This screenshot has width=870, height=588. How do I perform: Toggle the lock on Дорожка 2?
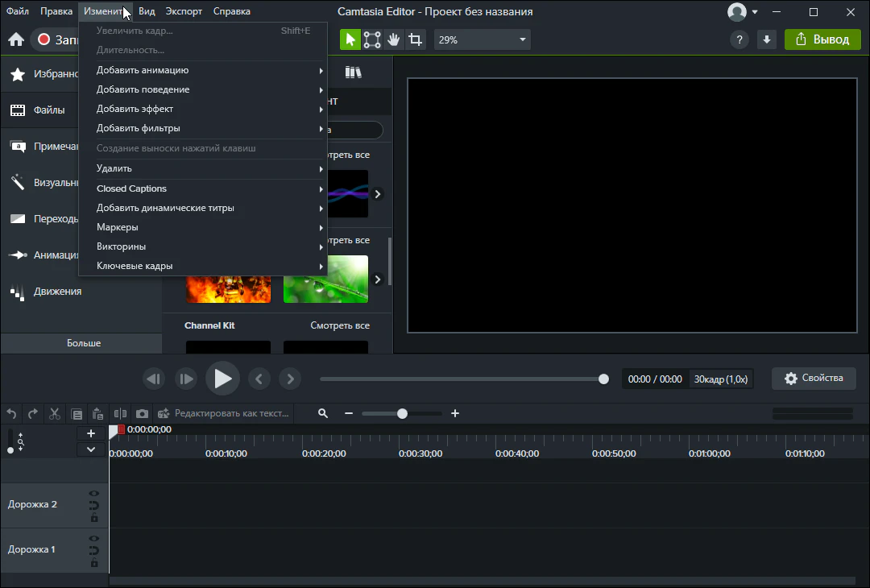pyautogui.click(x=94, y=518)
